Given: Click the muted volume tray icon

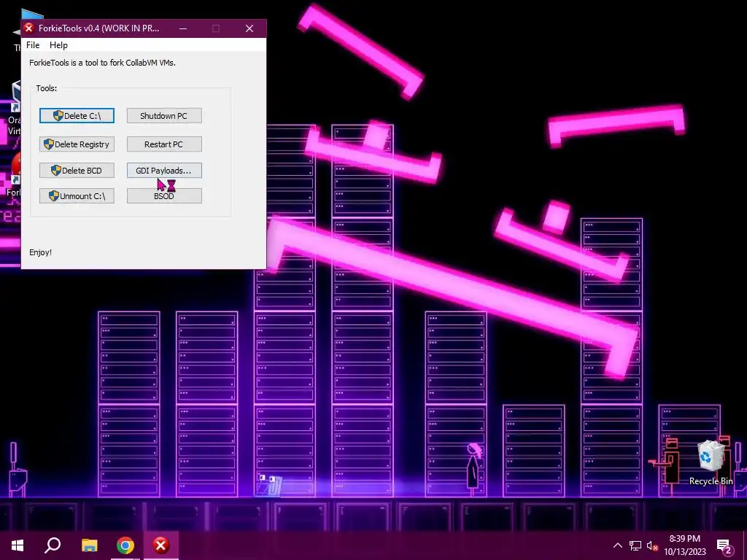Looking at the screenshot, I should pyautogui.click(x=652, y=545).
